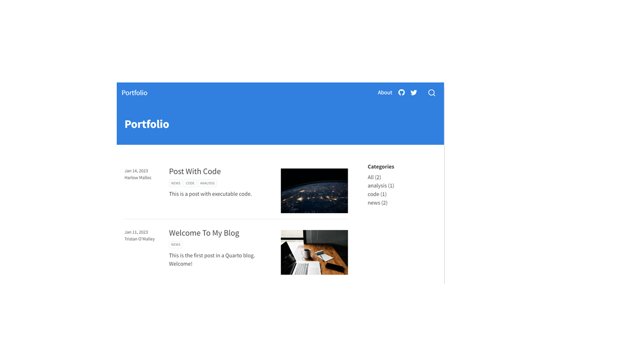Select the CODE tag badge

pyautogui.click(x=190, y=183)
